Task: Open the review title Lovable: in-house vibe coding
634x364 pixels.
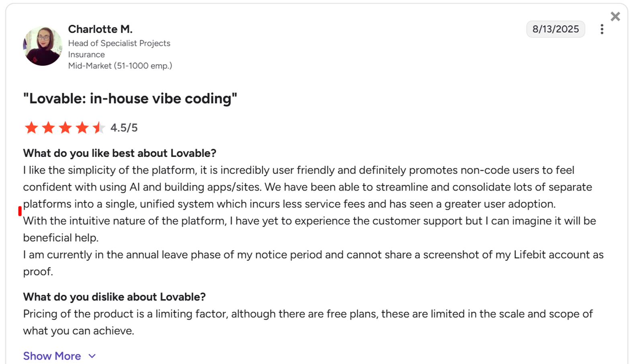Action: pos(130,98)
